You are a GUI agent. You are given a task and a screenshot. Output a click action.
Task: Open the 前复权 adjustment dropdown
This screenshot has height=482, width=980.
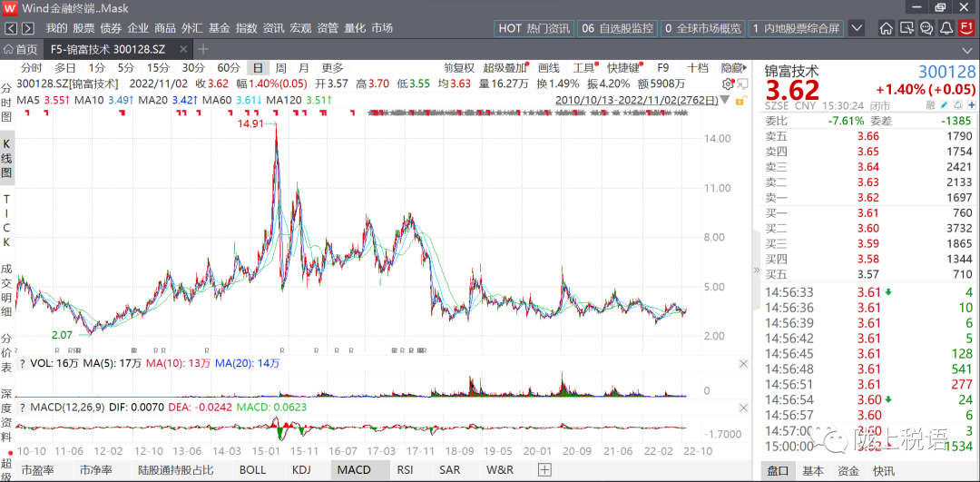(x=459, y=68)
